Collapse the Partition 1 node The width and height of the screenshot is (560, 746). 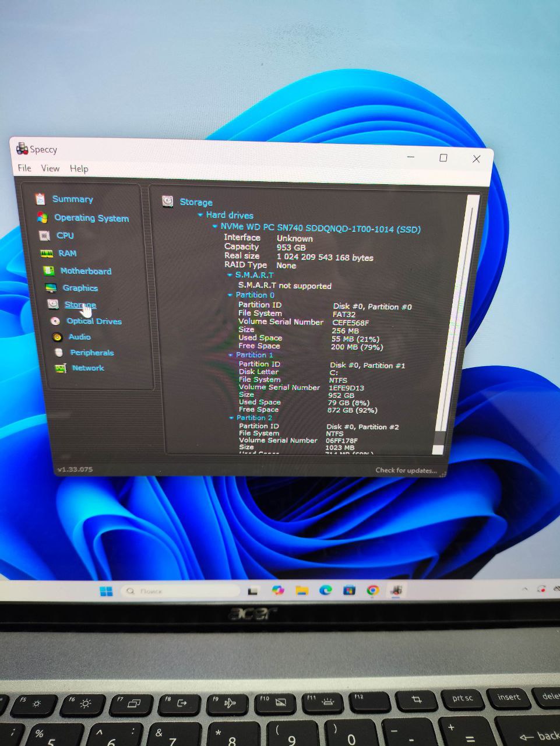click(x=231, y=355)
